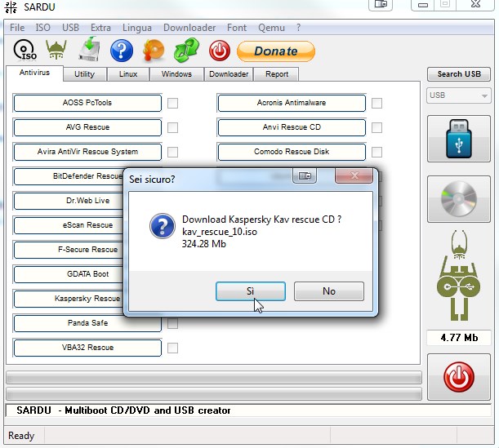The width and height of the screenshot is (499, 448).
Task: Open the Extra menu
Action: pos(100,28)
